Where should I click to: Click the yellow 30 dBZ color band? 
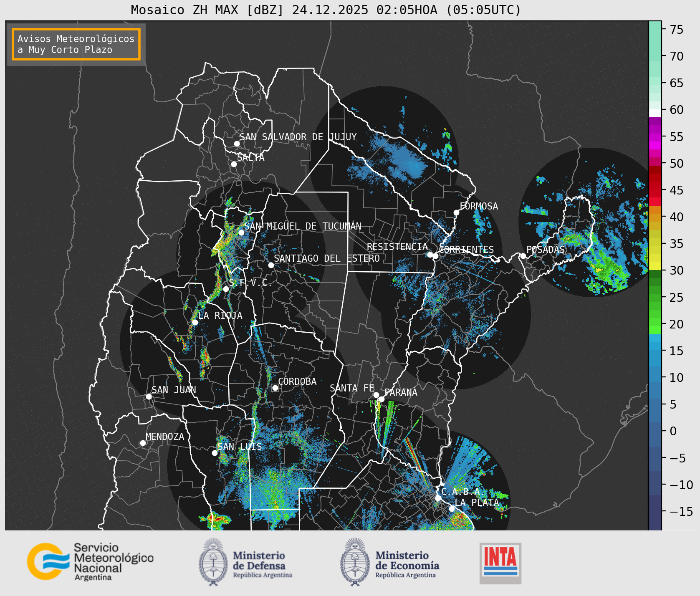[x=655, y=266]
